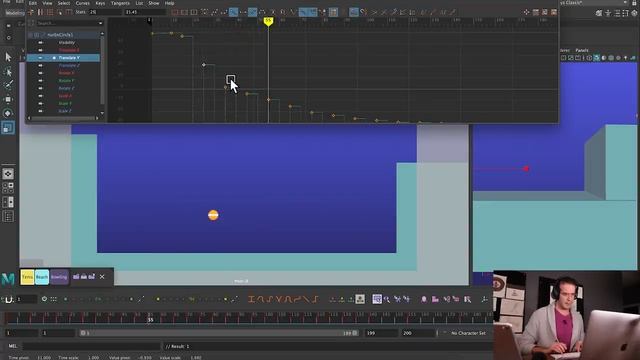Toggle mute icon on Translate X channel
Image resolution: width=640 pixels, height=360 pixels.
[40, 50]
